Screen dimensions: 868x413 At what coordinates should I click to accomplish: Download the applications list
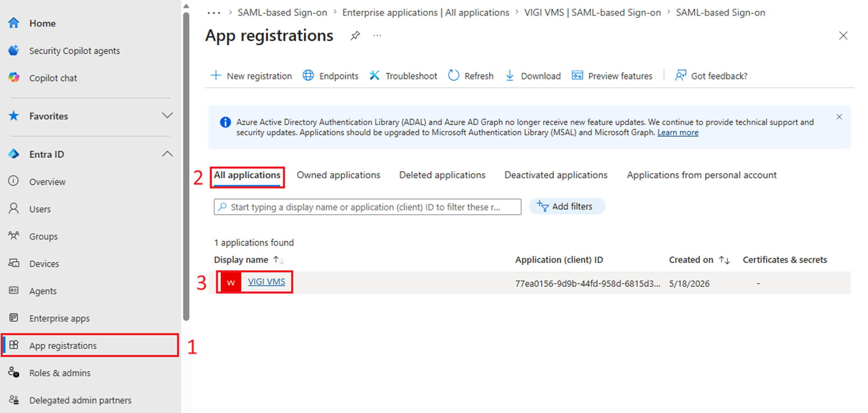pos(533,76)
